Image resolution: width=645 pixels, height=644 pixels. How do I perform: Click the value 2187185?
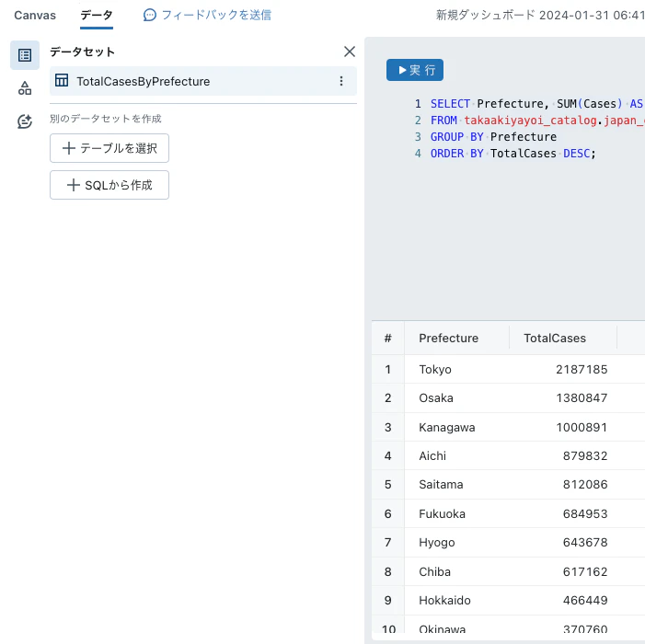pyautogui.click(x=582, y=369)
